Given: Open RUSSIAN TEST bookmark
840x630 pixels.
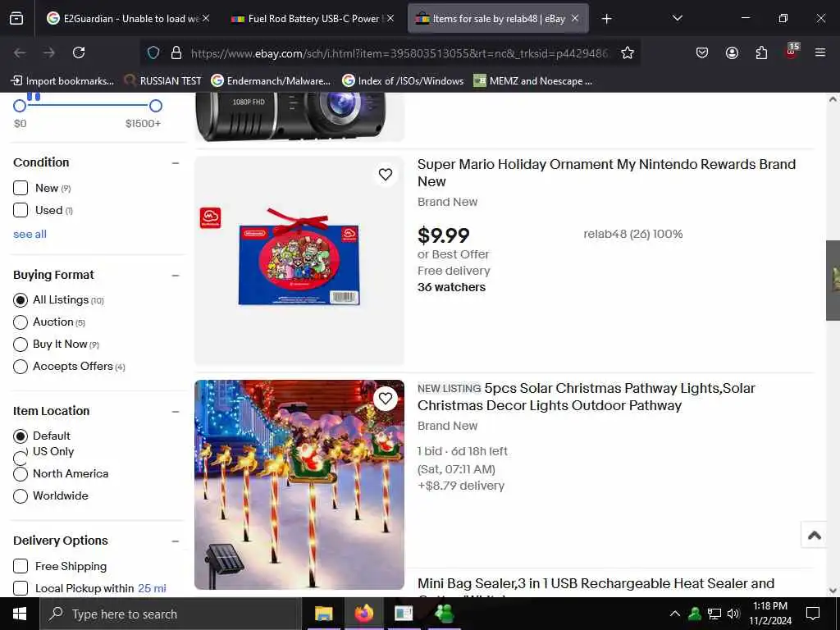Looking at the screenshot, I should pos(163,81).
